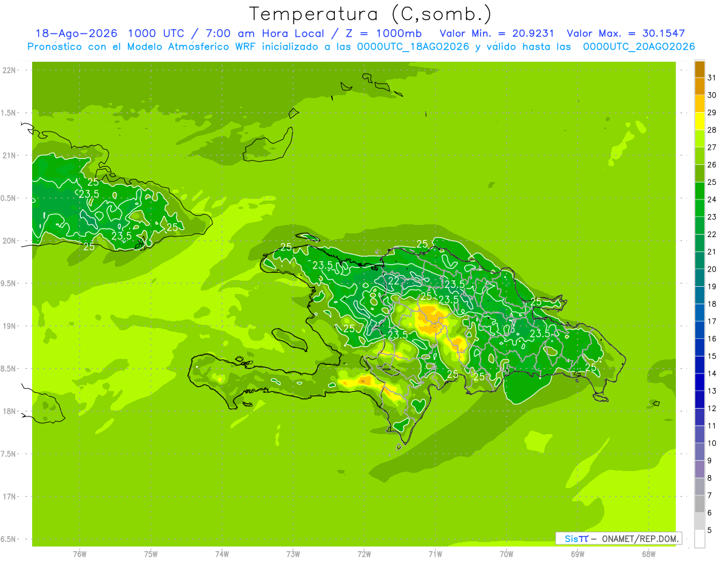Click the 72W longitude axis label
728x562 pixels.
pos(364,554)
